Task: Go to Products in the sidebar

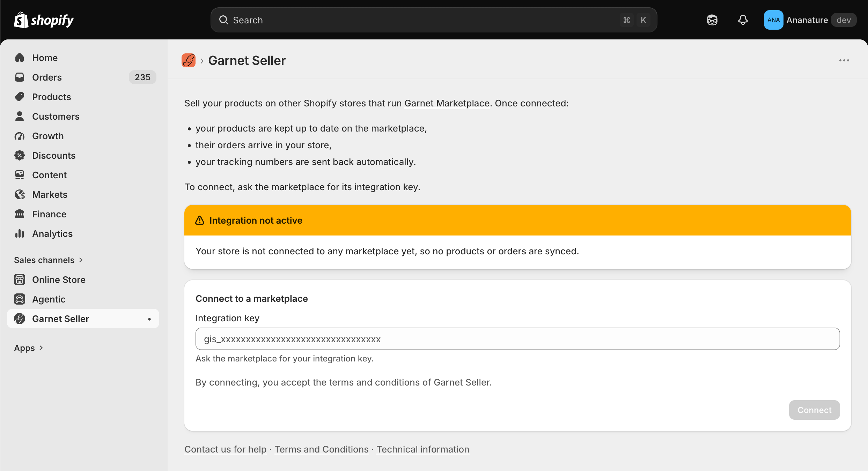Action: coord(83,97)
